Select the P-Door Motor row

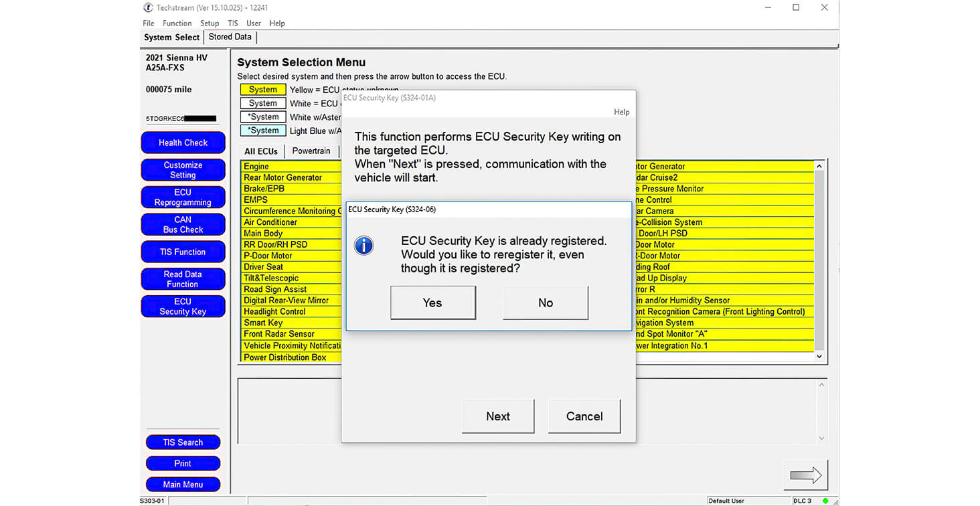pos(292,256)
